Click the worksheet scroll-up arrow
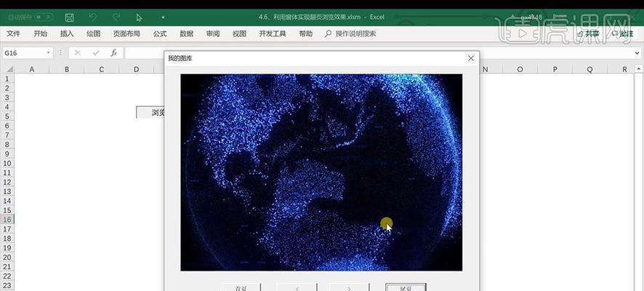Image resolution: width=644 pixels, height=291 pixels. [x=639, y=69]
